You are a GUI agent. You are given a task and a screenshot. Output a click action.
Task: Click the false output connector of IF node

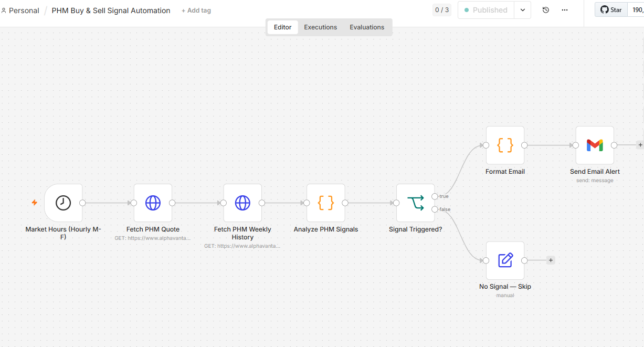[x=435, y=209]
